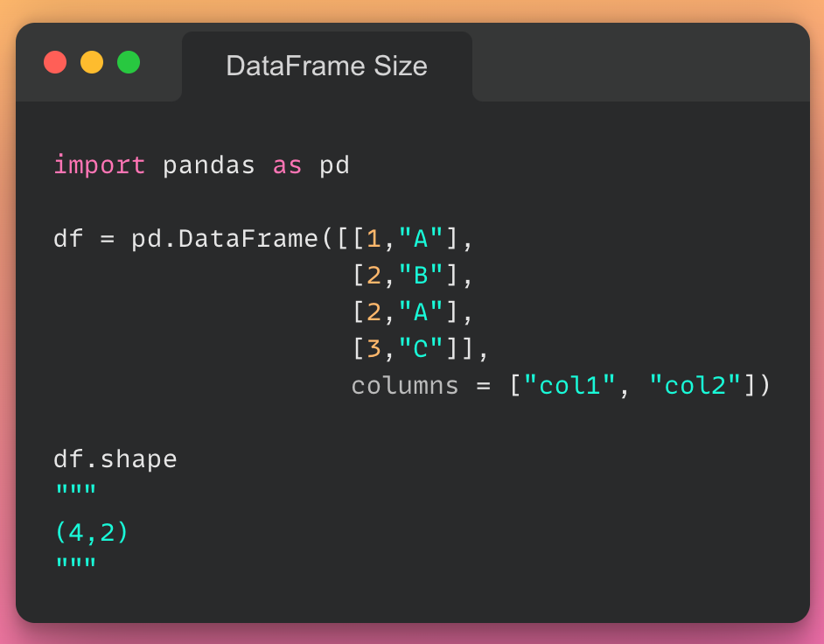
Task: Click the df.shape expression
Action: click(x=115, y=459)
